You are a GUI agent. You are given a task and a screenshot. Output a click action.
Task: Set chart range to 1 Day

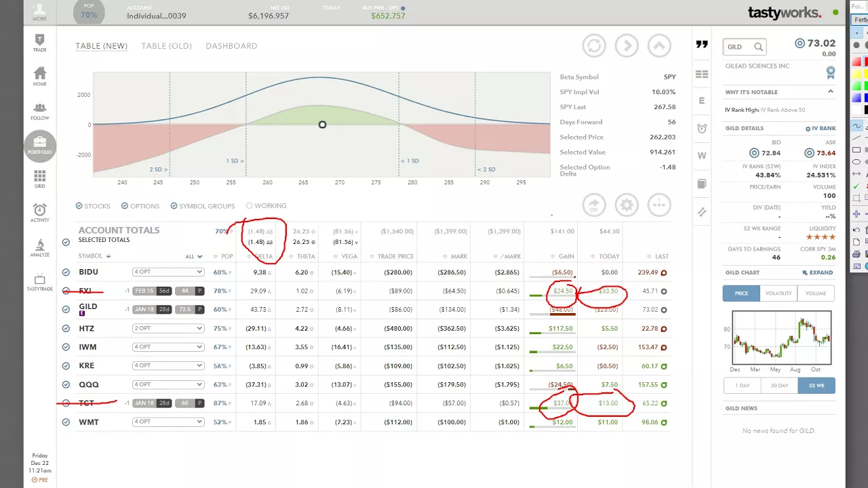coord(742,385)
